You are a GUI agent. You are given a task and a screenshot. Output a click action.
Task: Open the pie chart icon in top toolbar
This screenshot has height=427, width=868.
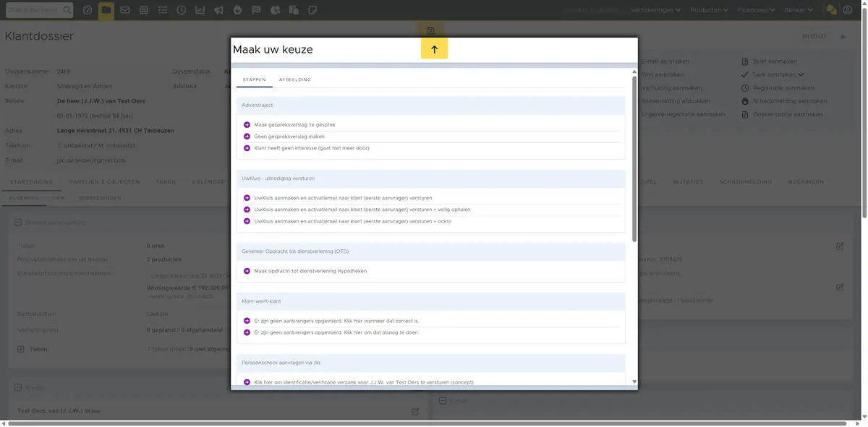pos(275,10)
